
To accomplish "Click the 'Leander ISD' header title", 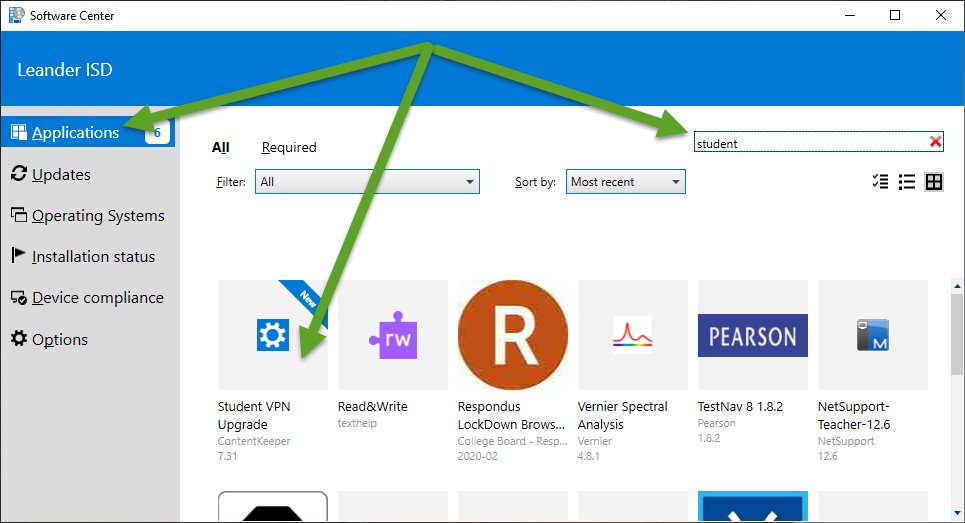I will 65,70.
